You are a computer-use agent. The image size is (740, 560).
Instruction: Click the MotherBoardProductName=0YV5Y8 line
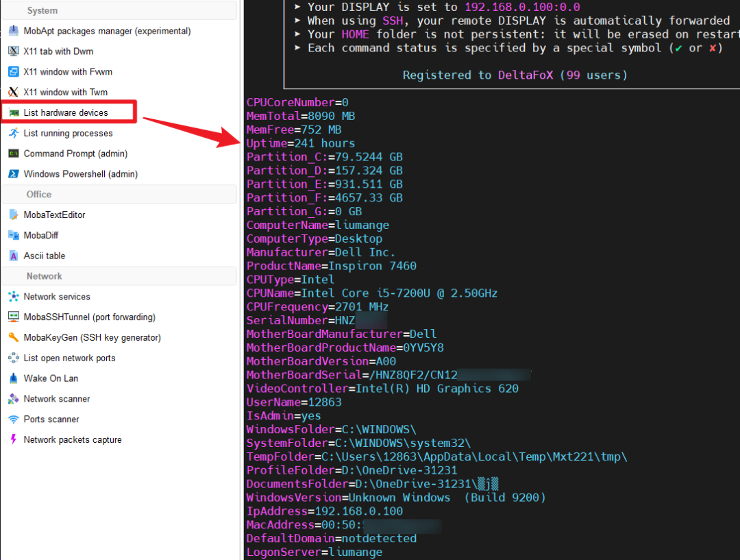345,348
